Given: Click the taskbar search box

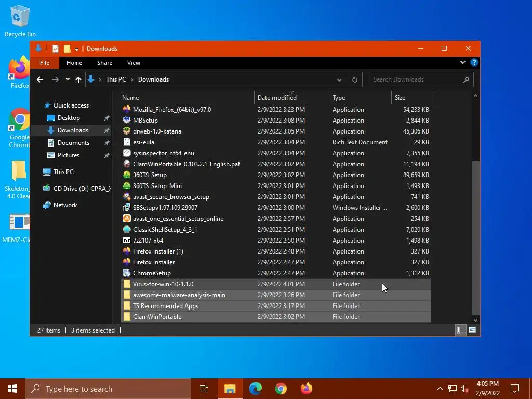Looking at the screenshot, I should [108, 389].
